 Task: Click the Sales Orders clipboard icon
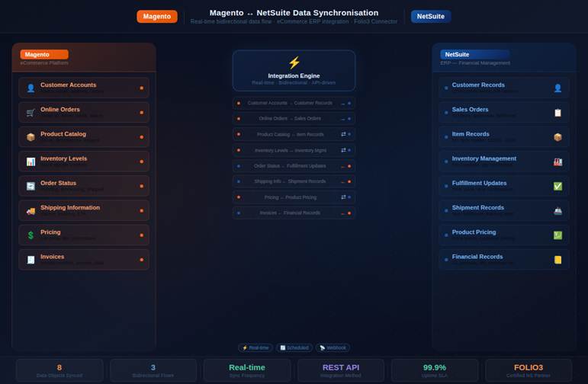[557, 113]
